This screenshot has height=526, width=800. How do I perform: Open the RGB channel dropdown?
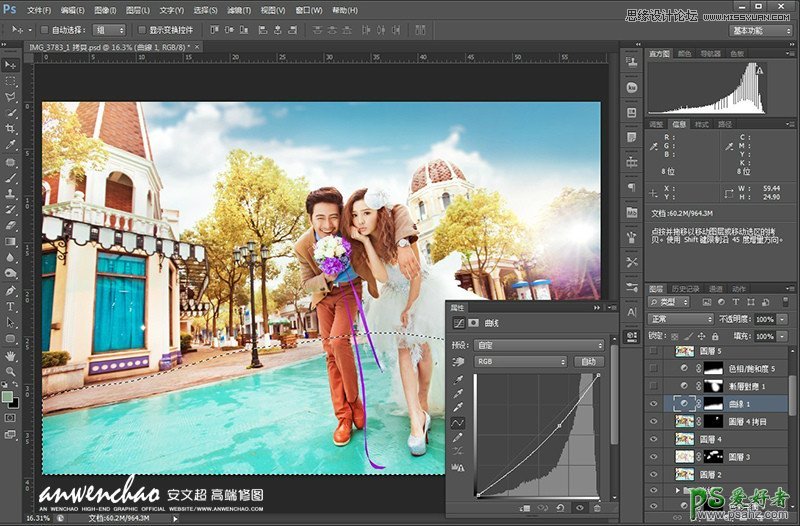pyautogui.click(x=520, y=361)
